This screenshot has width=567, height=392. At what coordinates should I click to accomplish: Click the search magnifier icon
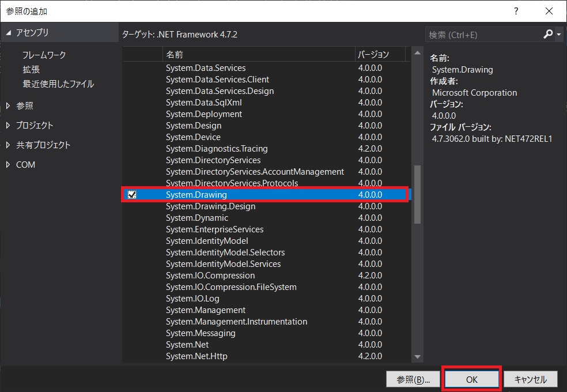pyautogui.click(x=548, y=35)
